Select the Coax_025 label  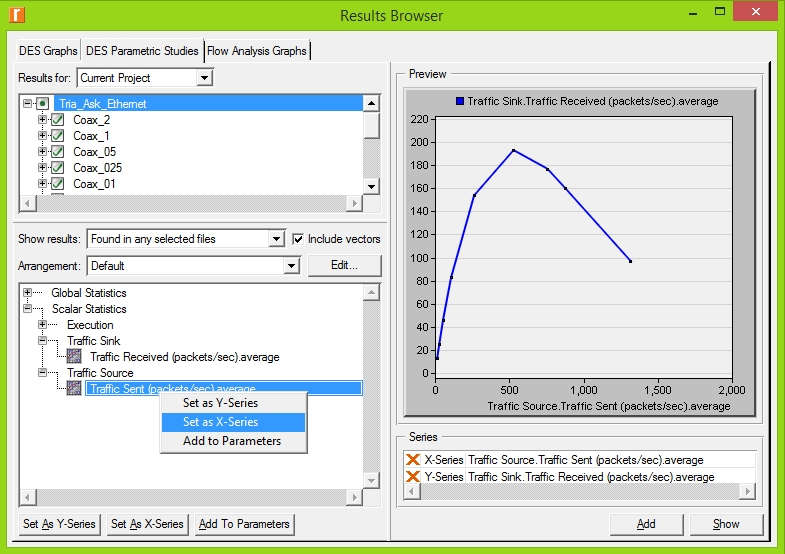click(x=98, y=168)
